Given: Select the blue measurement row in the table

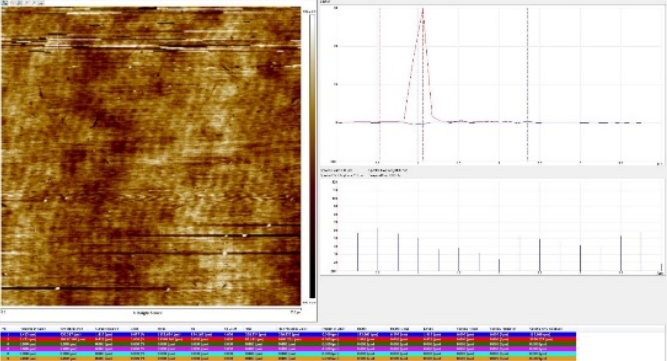Looking at the screenshot, I should coord(288,335).
